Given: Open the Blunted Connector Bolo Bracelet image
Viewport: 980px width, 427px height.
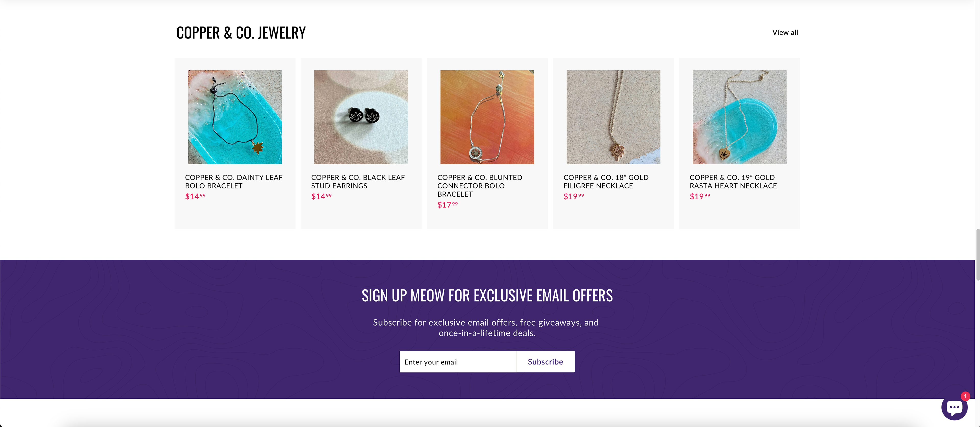Looking at the screenshot, I should [487, 117].
